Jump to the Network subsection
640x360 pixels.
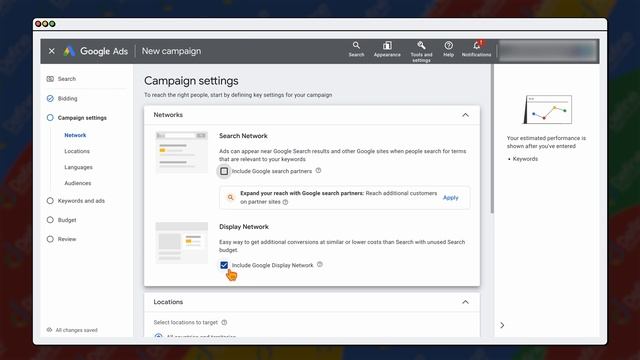(x=75, y=135)
